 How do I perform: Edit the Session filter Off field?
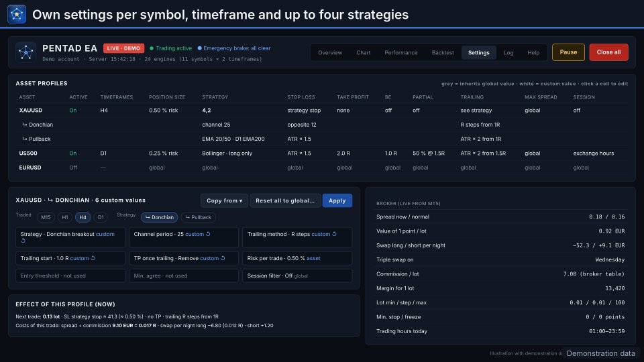click(297, 276)
